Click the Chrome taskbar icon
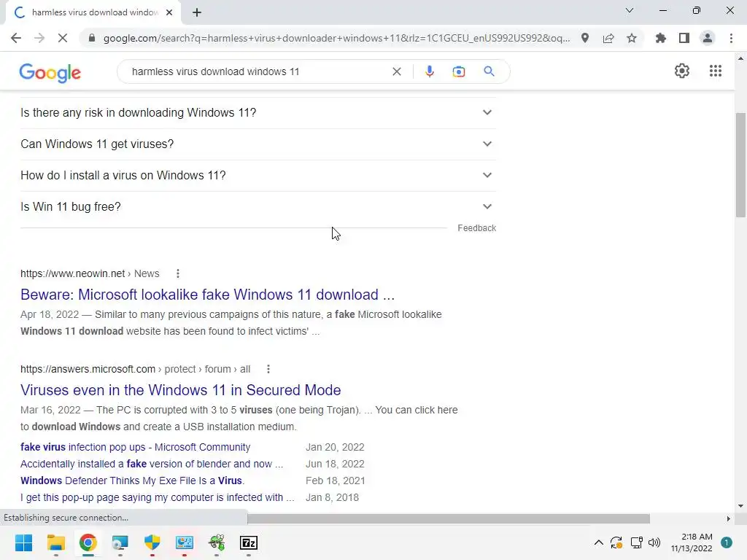Viewport: 747px width, 560px height. pos(88,542)
